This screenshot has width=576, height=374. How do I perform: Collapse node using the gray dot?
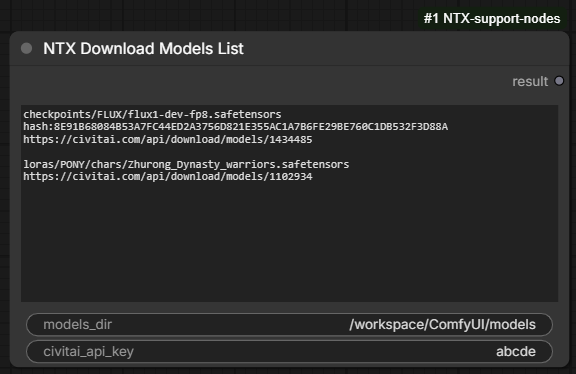pos(26,48)
